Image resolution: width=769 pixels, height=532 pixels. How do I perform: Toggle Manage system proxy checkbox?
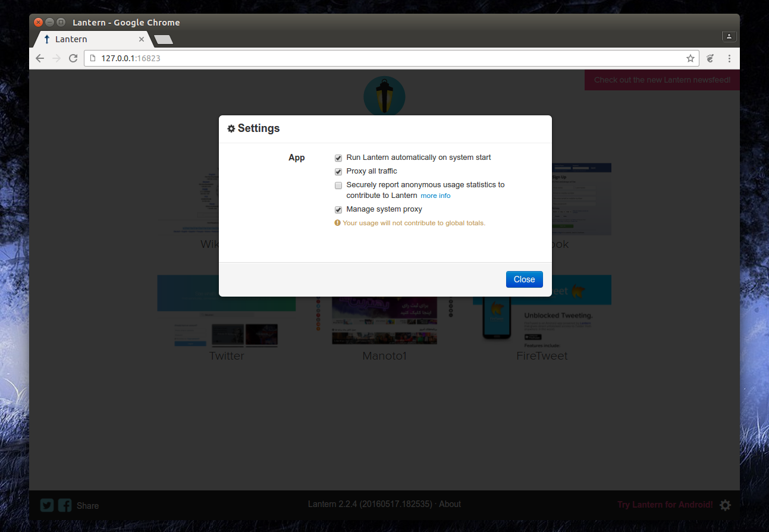point(338,210)
